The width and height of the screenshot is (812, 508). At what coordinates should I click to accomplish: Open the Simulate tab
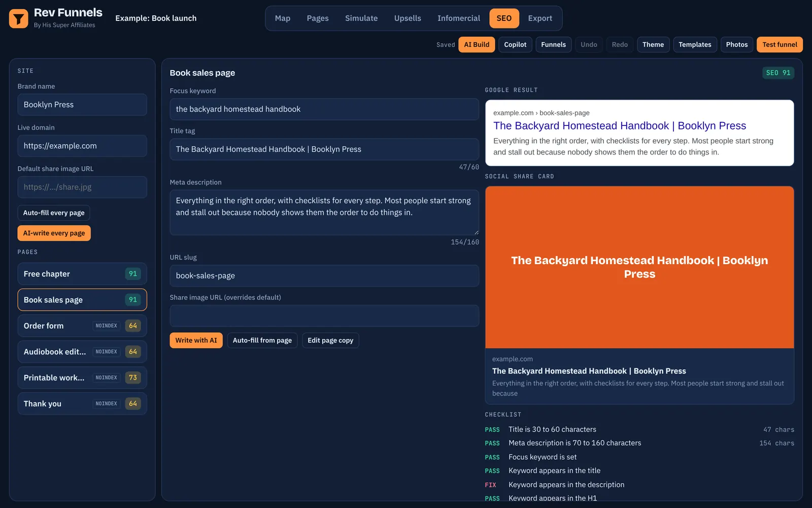tap(361, 18)
